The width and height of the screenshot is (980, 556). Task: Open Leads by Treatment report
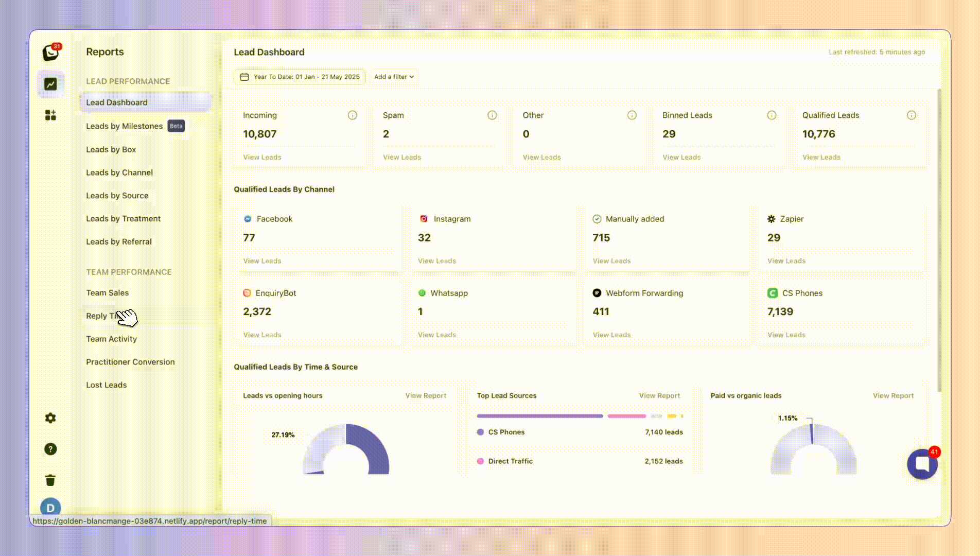[x=123, y=219]
